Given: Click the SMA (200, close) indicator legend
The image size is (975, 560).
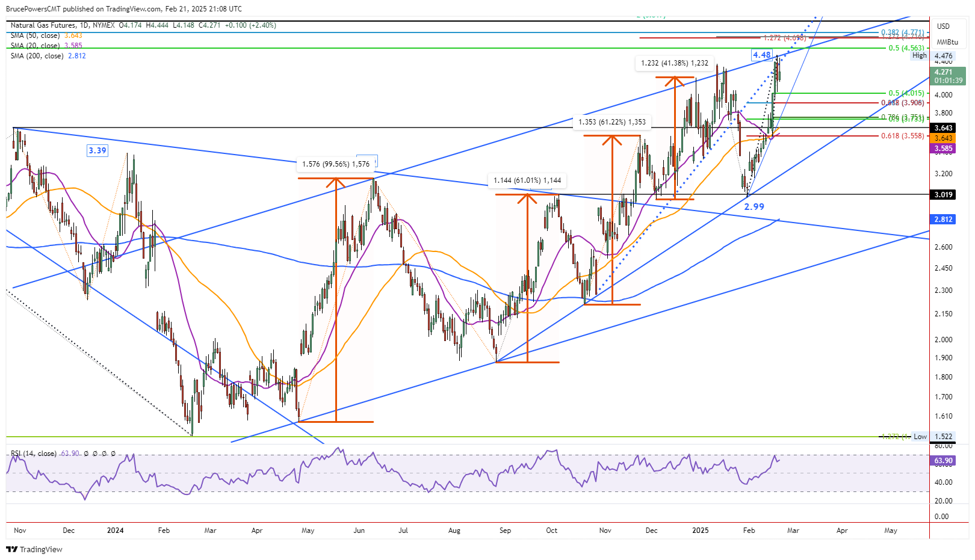Looking at the screenshot, I should pos(48,56).
